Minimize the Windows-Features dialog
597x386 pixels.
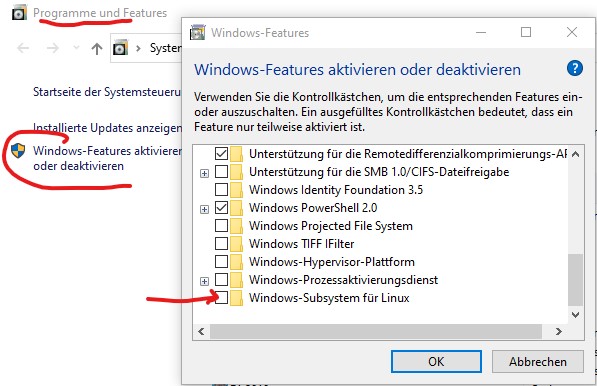tap(481, 32)
